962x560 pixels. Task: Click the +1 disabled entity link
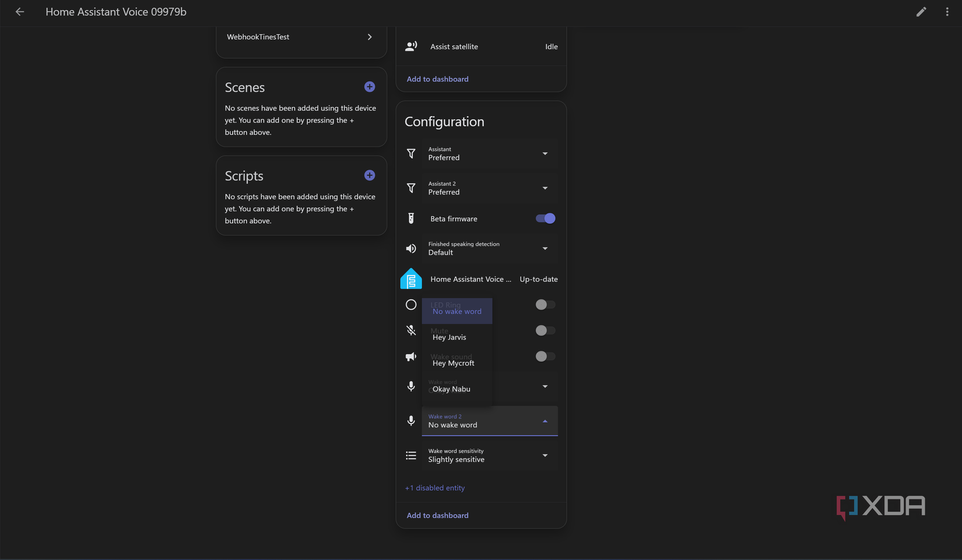click(434, 488)
